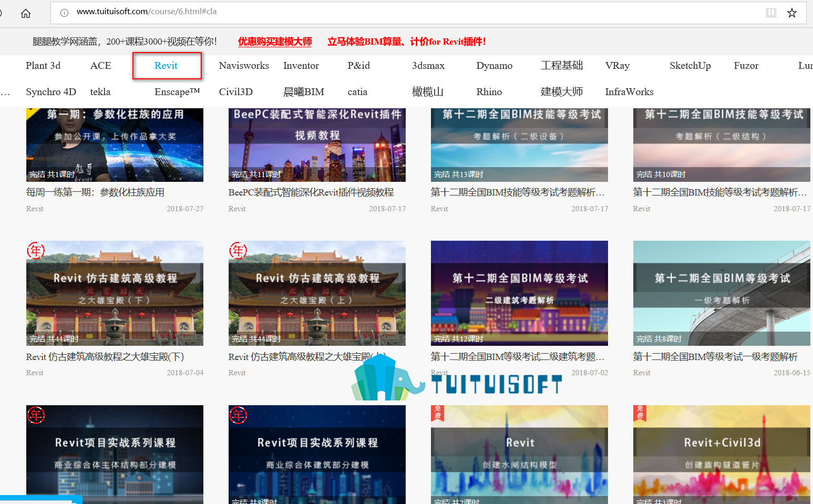This screenshot has height=504, width=813.
Task: Select the 晨曦BIM category
Action: click(304, 92)
